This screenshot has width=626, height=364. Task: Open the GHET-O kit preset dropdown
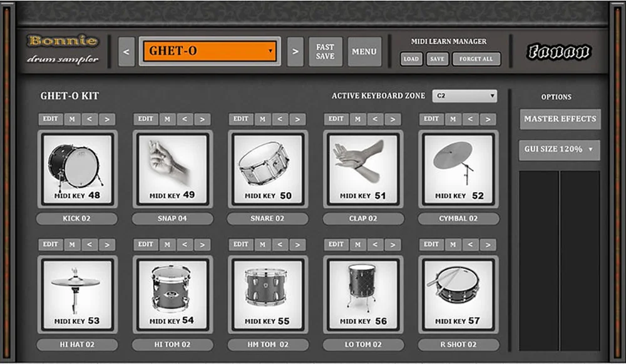click(210, 51)
